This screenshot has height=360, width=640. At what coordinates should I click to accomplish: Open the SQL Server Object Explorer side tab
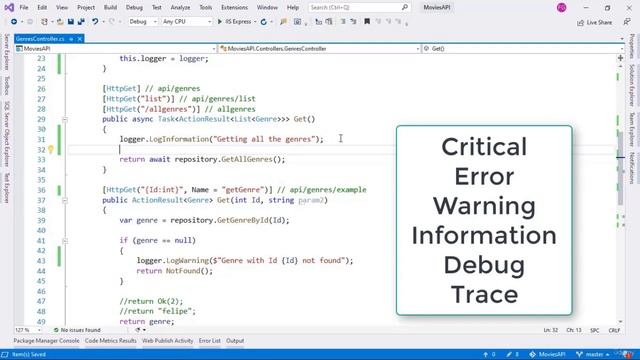coord(7,134)
